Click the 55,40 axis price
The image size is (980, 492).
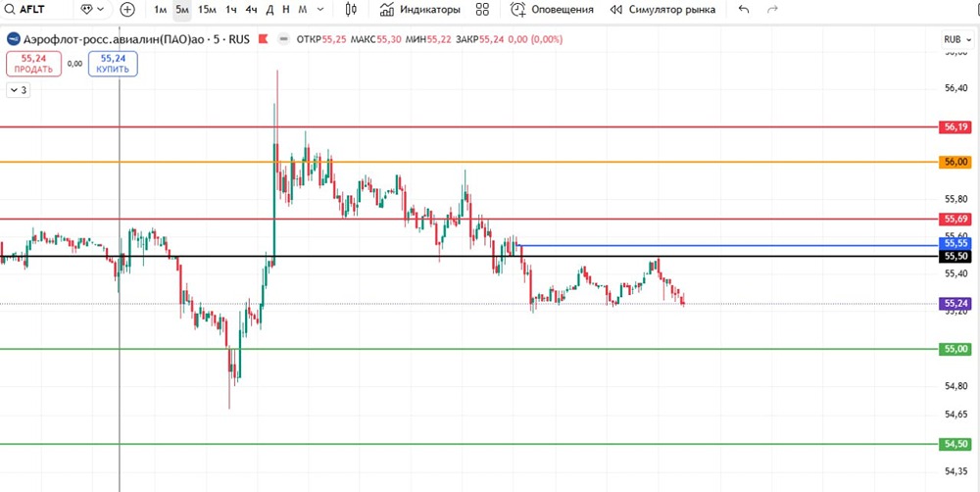pyautogui.click(x=956, y=273)
